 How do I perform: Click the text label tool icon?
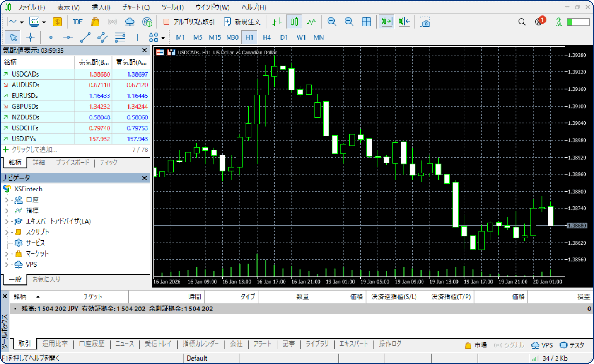point(137,37)
